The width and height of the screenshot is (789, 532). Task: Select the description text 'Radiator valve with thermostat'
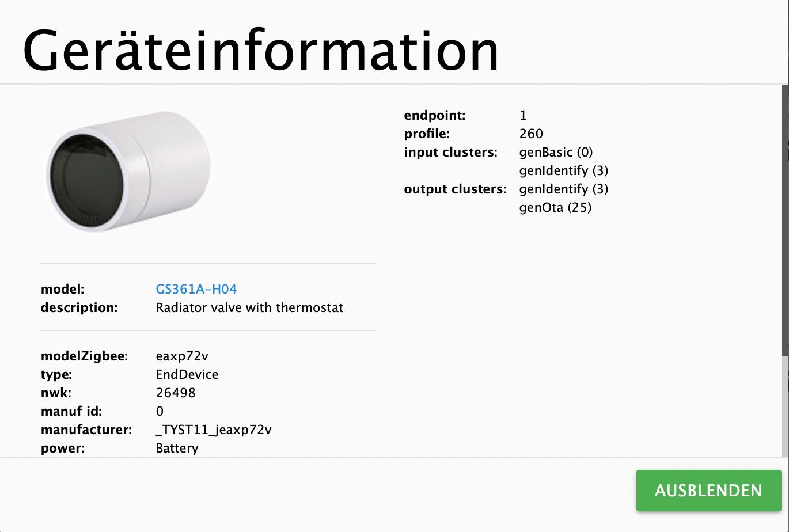click(249, 307)
